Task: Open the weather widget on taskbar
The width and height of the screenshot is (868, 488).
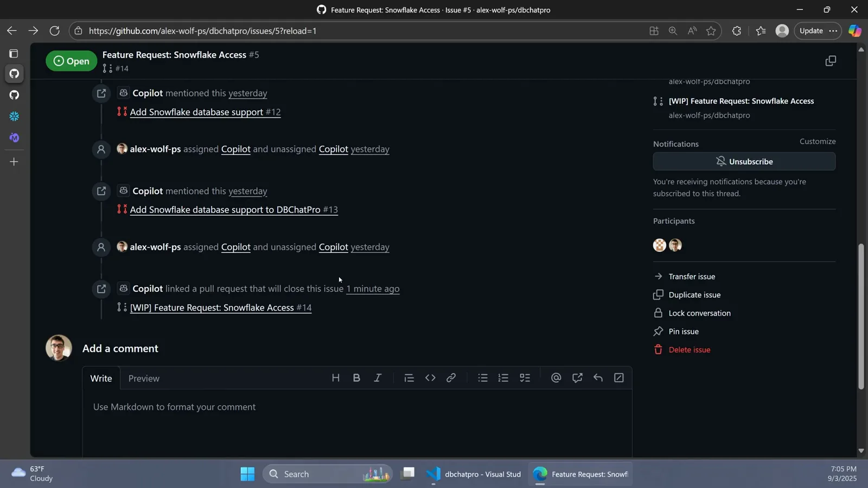Action: (x=32, y=474)
